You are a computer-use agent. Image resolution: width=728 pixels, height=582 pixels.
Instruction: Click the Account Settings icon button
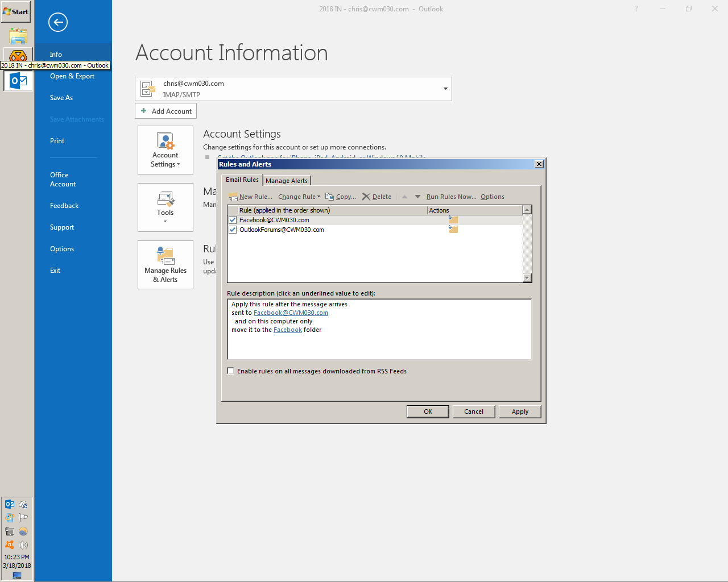(x=166, y=150)
